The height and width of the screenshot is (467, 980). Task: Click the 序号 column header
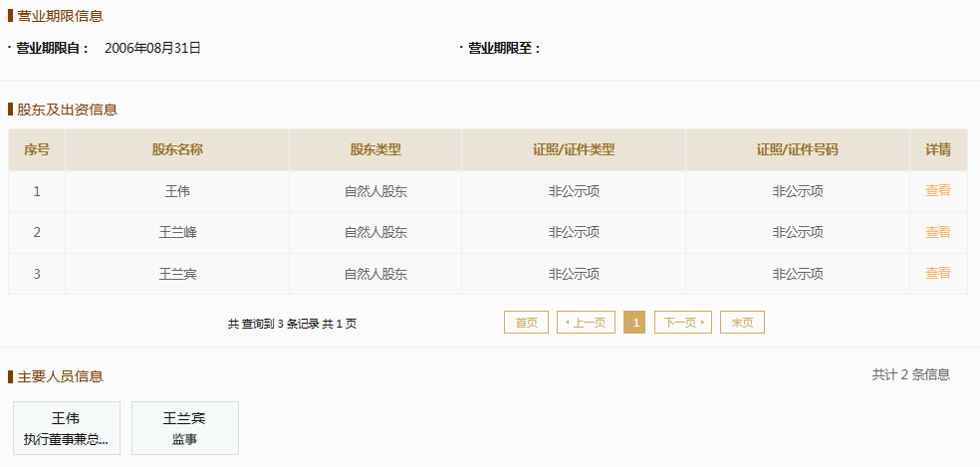(37, 150)
